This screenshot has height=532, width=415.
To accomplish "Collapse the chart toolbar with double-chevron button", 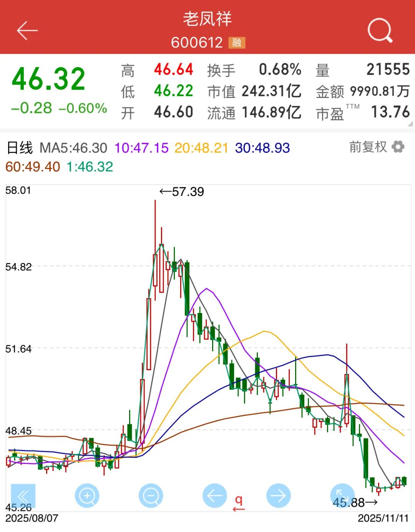I will pyautogui.click(x=23, y=496).
